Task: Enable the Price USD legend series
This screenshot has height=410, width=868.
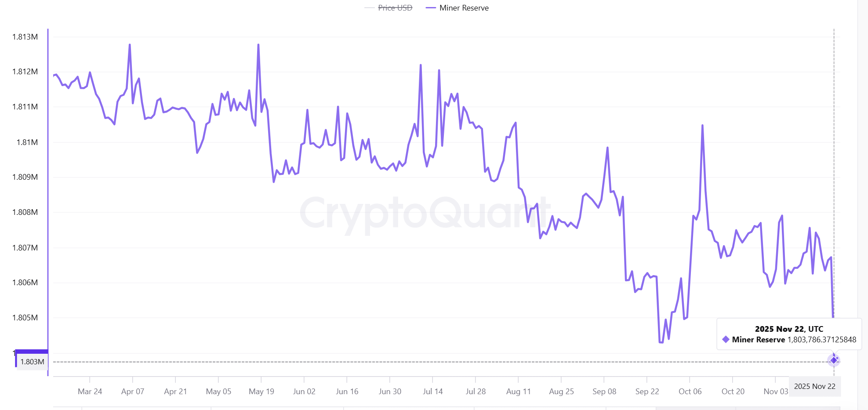Action: point(395,8)
